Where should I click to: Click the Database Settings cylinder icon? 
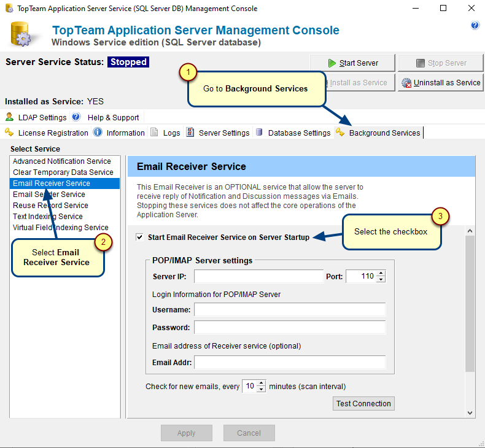259,132
